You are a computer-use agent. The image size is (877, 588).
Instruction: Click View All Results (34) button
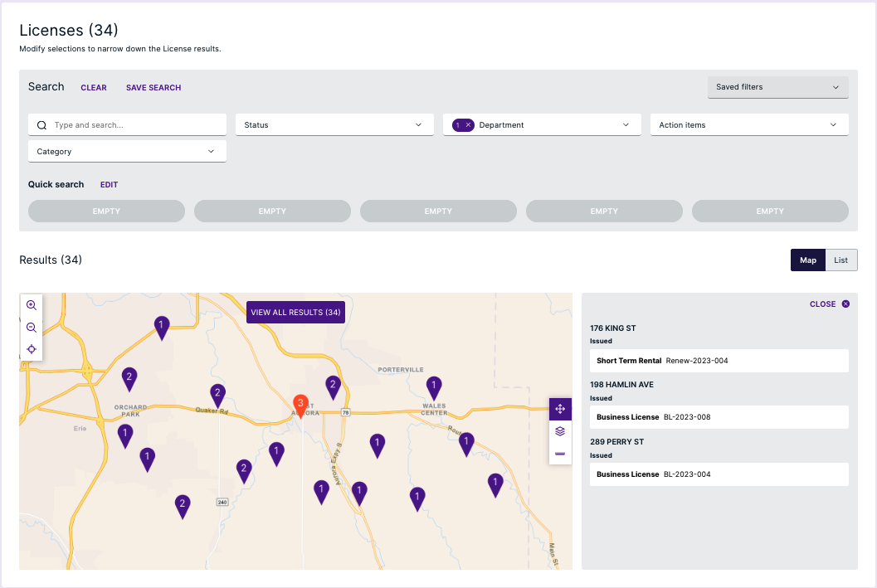(295, 313)
